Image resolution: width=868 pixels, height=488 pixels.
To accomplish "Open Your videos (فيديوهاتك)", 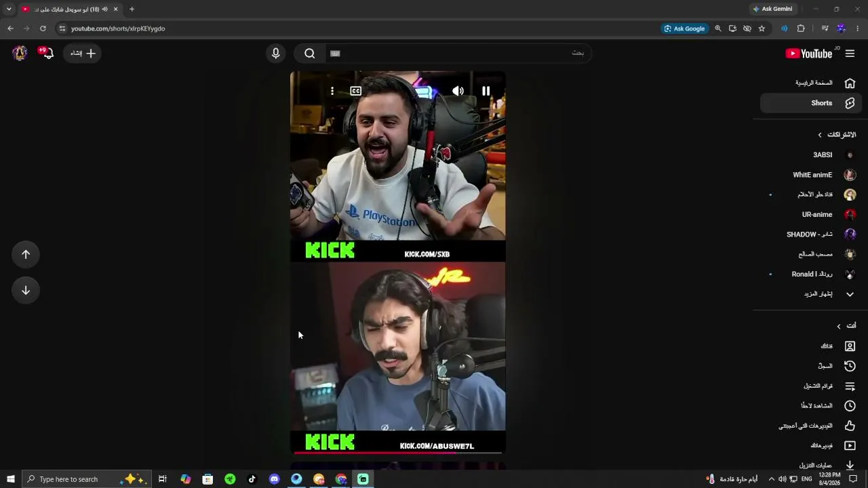I will click(x=811, y=446).
